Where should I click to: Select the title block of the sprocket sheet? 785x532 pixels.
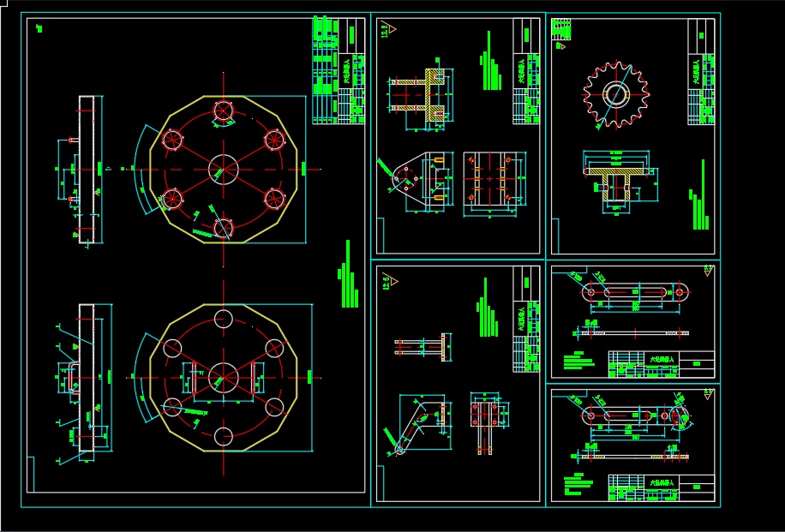coord(701,71)
